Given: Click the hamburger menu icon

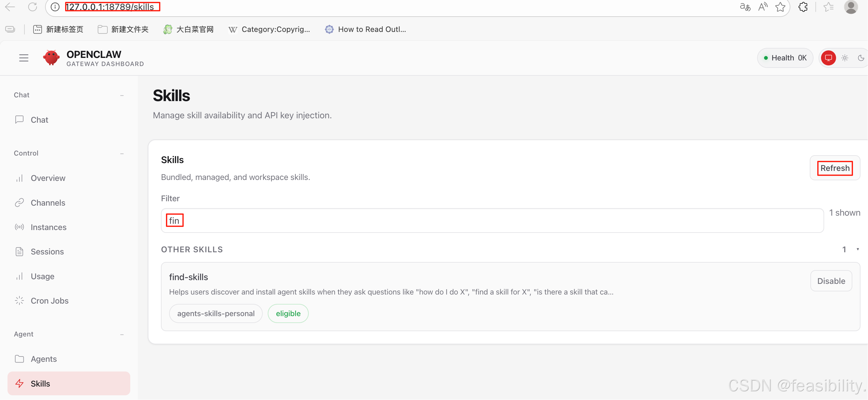Looking at the screenshot, I should [x=23, y=58].
